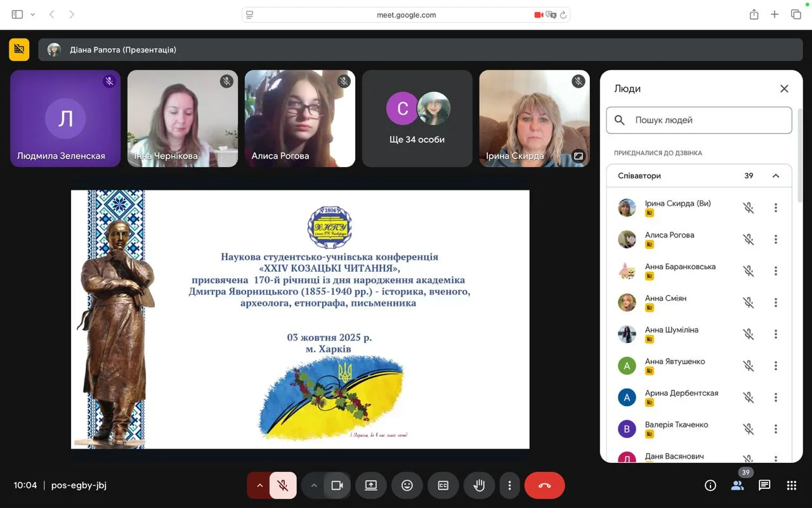Open the emoji reactions button

407,486
